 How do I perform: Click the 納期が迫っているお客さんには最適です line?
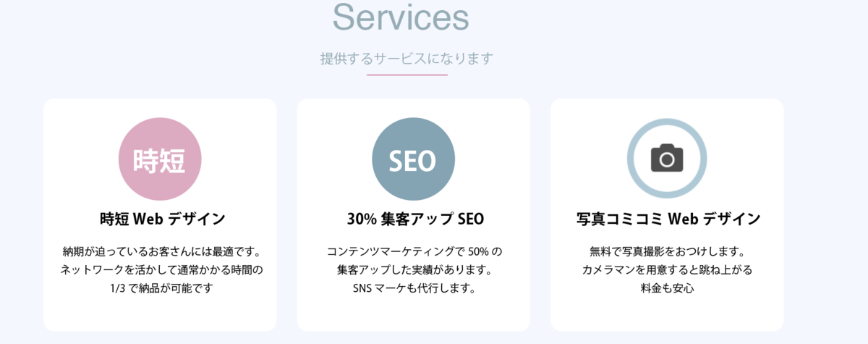pyautogui.click(x=161, y=253)
